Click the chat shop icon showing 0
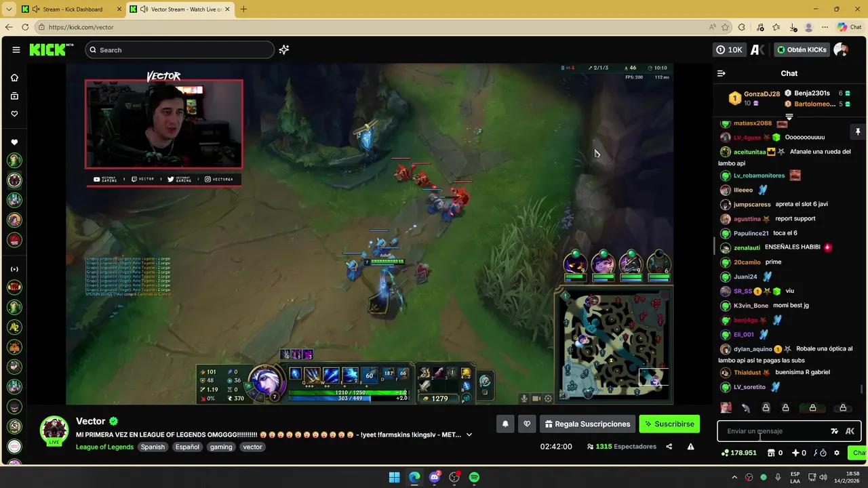 775,453
